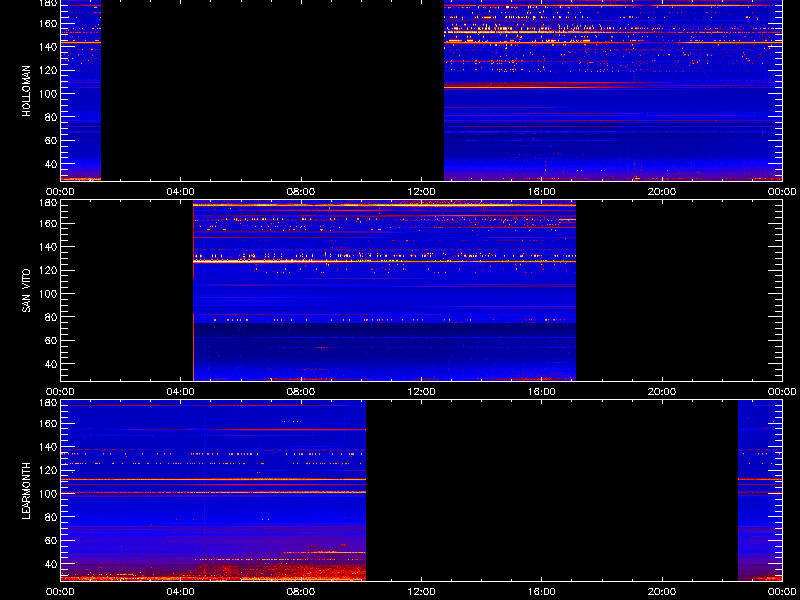800x600 pixels.
Task: Click the SAN VITO station axis label
Action: [x=27, y=291]
